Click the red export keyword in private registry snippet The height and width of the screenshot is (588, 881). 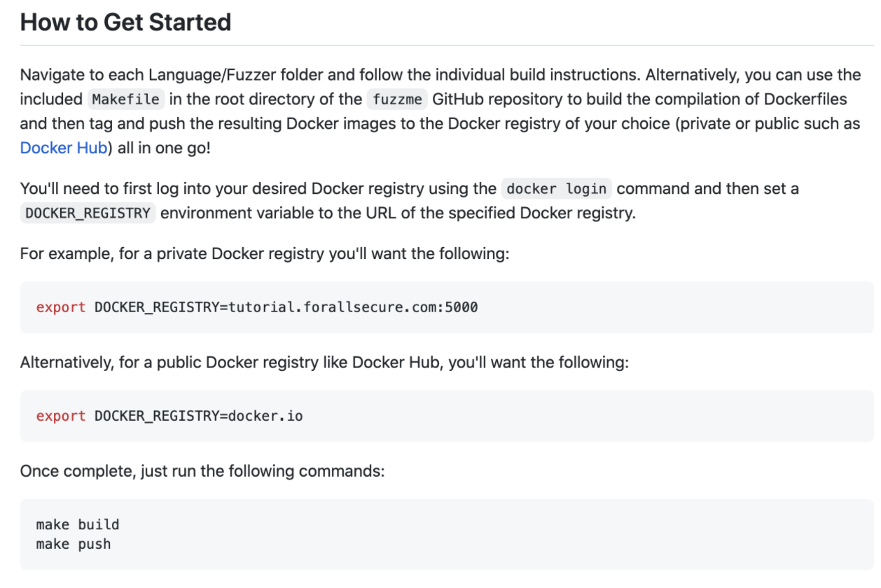coord(61,307)
